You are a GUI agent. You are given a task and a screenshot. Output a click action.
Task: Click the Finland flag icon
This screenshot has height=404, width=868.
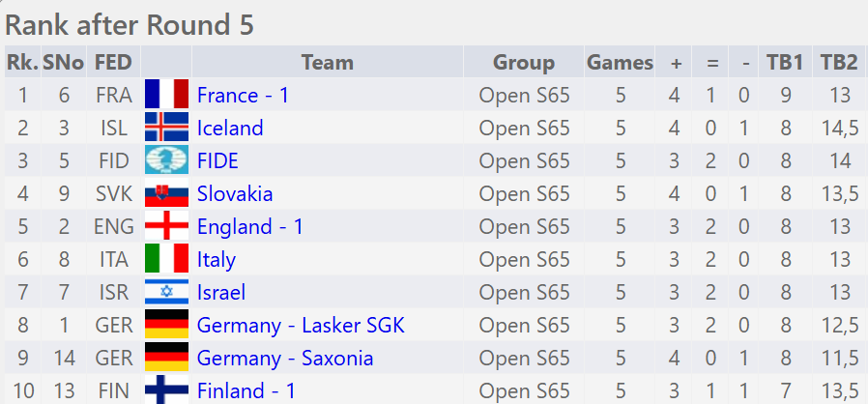166,390
